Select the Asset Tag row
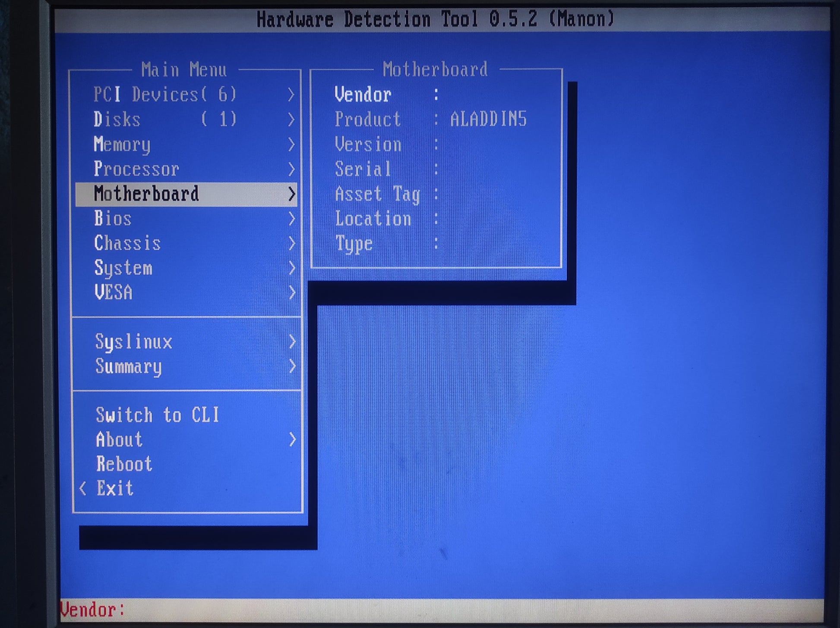Viewport: 840px width, 628px height. [377, 194]
